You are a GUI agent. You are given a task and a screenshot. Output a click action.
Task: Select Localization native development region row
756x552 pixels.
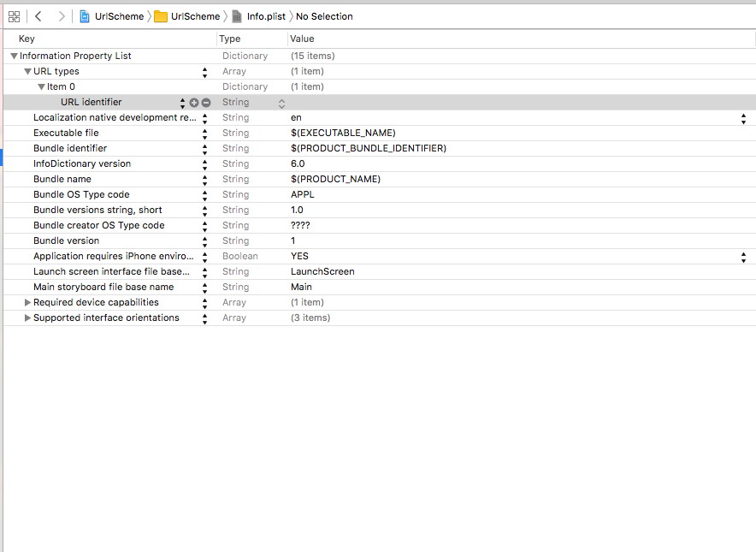pos(380,118)
